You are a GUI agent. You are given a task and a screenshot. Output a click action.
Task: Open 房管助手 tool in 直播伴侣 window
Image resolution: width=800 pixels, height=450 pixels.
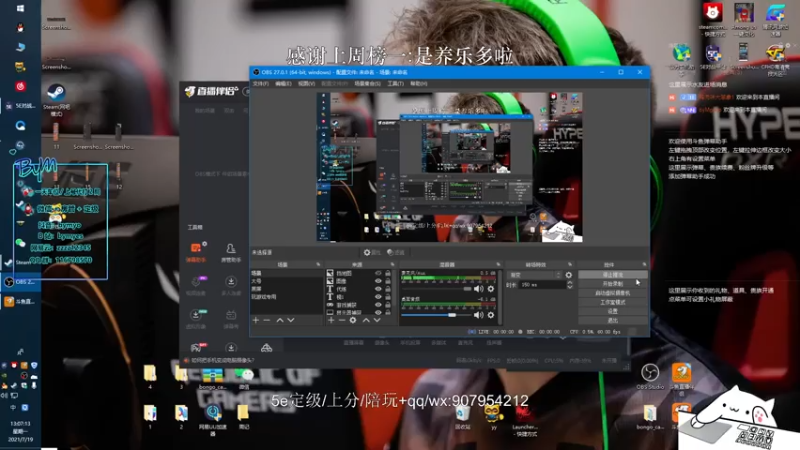tap(231, 253)
